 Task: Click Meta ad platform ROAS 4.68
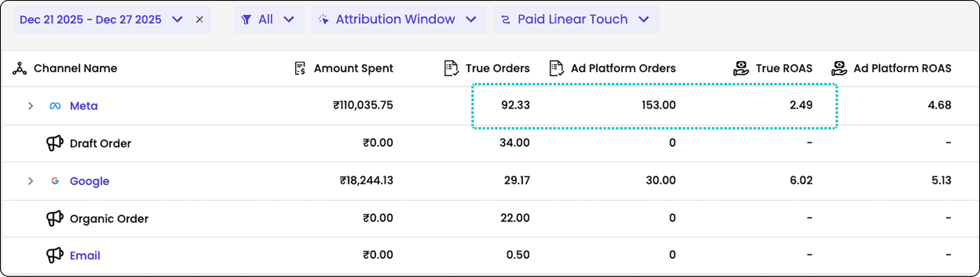click(939, 105)
